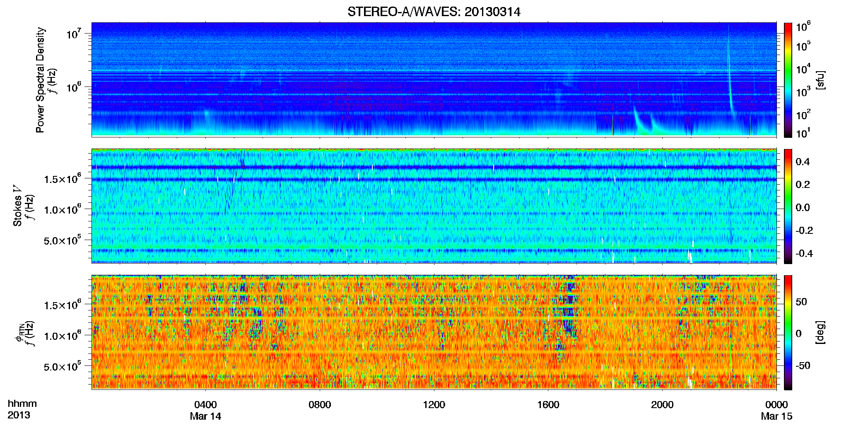
Task: Click the drifting burst near 1900 in top panel
Action: pos(640,121)
